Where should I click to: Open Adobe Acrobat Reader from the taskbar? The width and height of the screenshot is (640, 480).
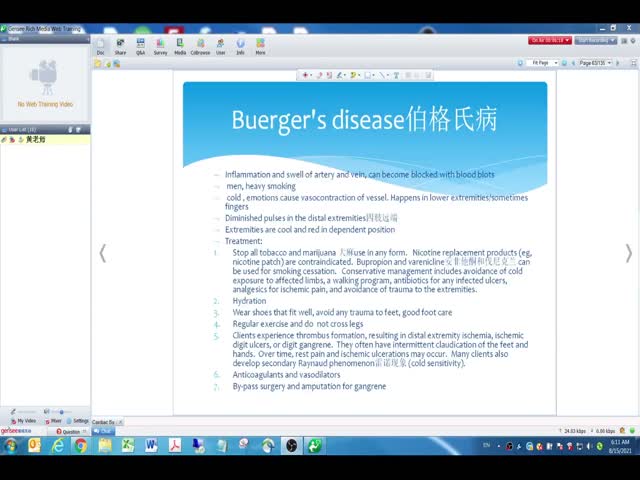click(x=175, y=446)
